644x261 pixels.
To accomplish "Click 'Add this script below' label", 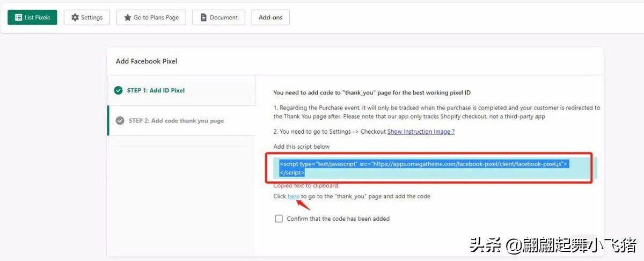I will [302, 147].
